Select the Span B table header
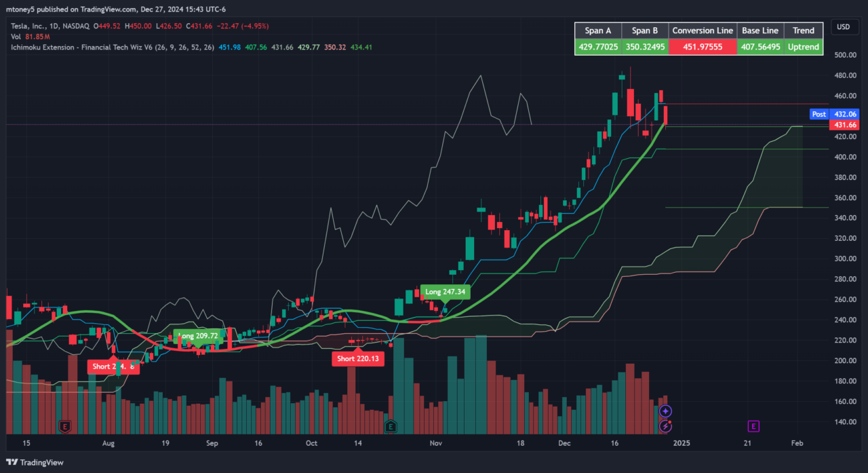Screen dimensions: 868x473 (x=645, y=31)
